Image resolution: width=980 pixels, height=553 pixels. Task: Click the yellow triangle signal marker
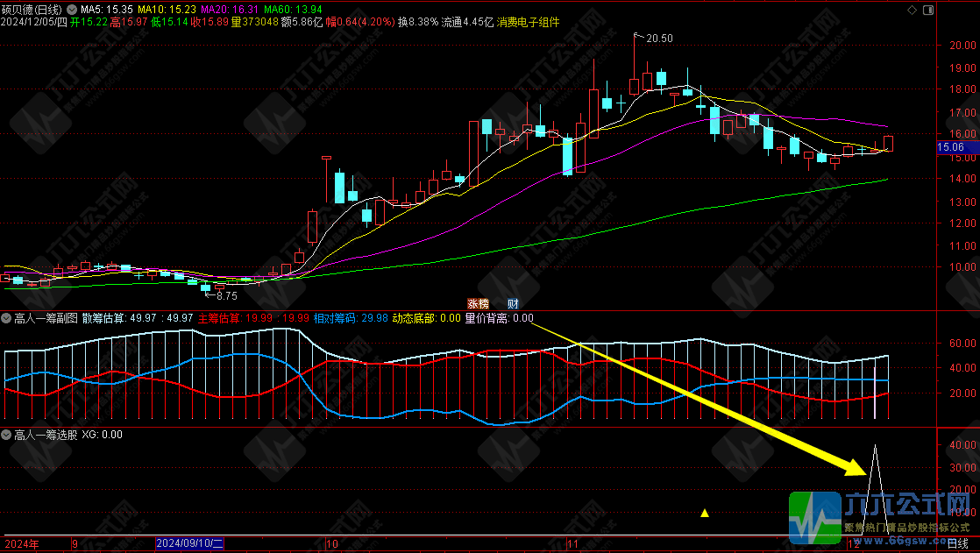(x=704, y=512)
